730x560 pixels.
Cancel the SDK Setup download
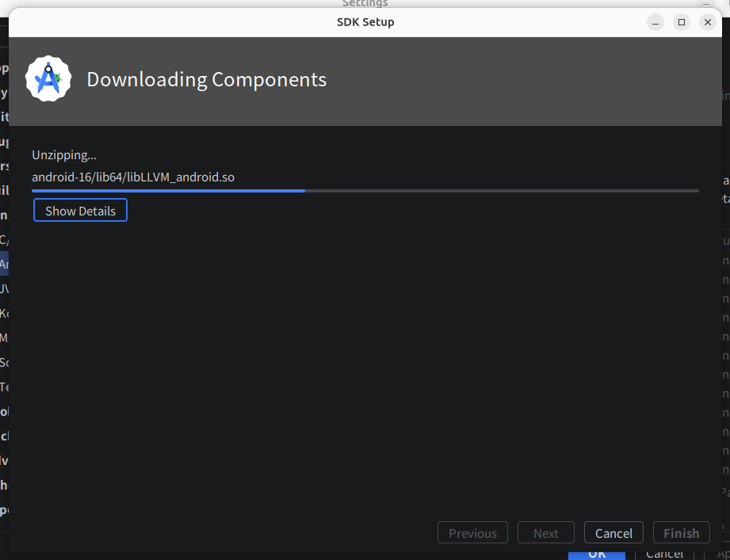[x=613, y=533]
